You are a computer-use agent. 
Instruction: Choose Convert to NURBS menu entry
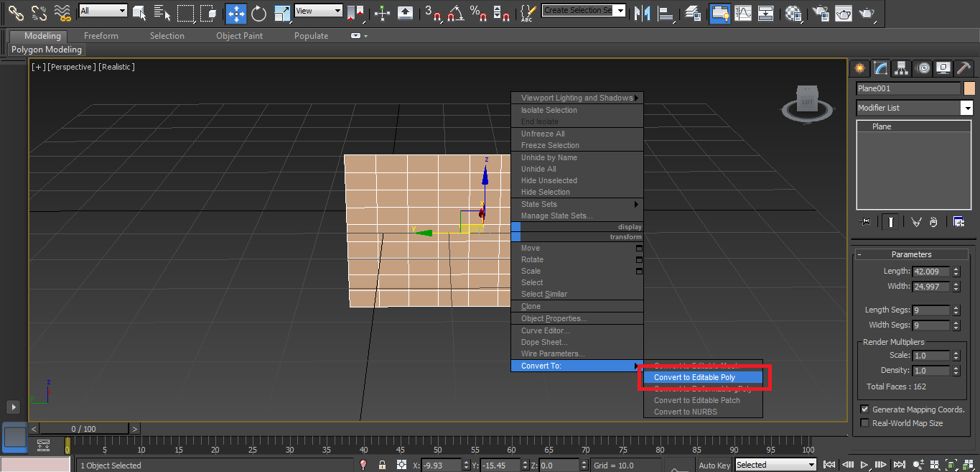click(703, 412)
